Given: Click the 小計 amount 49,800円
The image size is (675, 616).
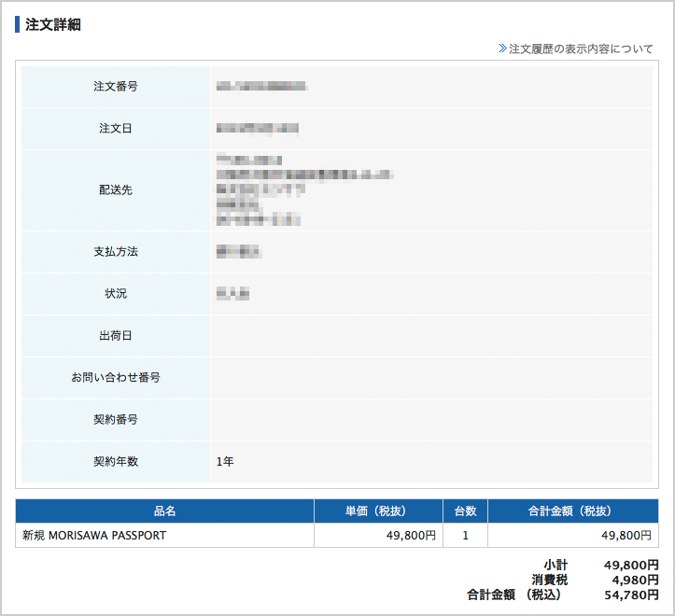Looking at the screenshot, I should click(x=631, y=565).
